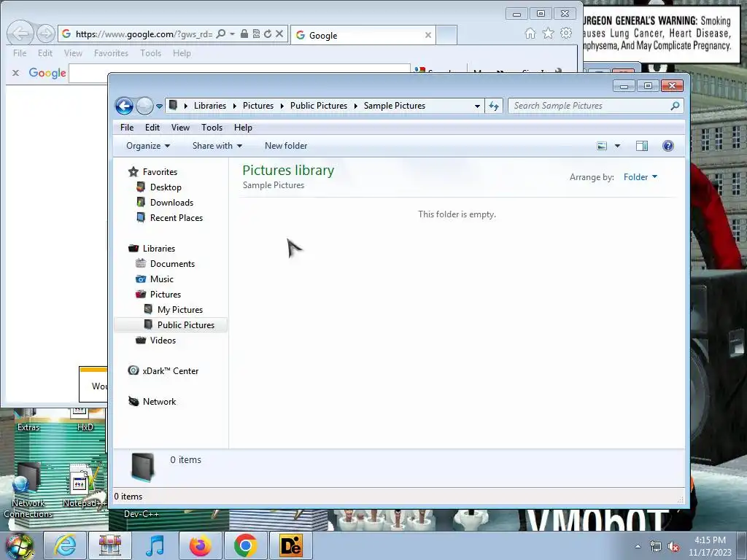The width and height of the screenshot is (747, 560).
Task: Toggle the preview pane
Action: (642, 146)
